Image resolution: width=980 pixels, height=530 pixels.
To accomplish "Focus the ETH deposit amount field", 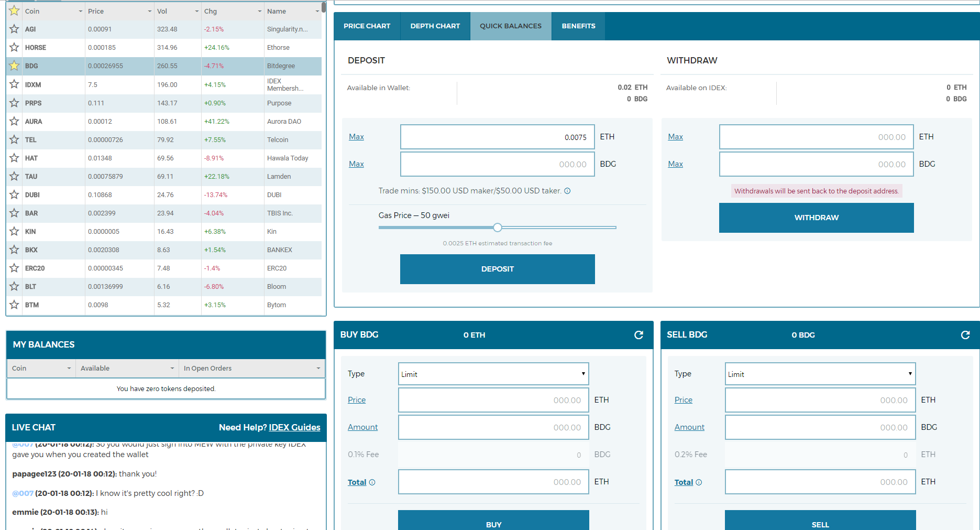I will [x=498, y=137].
